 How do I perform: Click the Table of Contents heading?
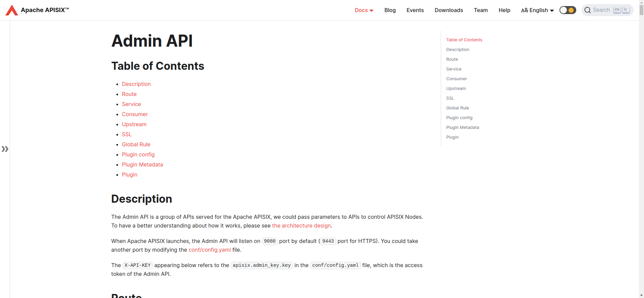pyautogui.click(x=158, y=66)
